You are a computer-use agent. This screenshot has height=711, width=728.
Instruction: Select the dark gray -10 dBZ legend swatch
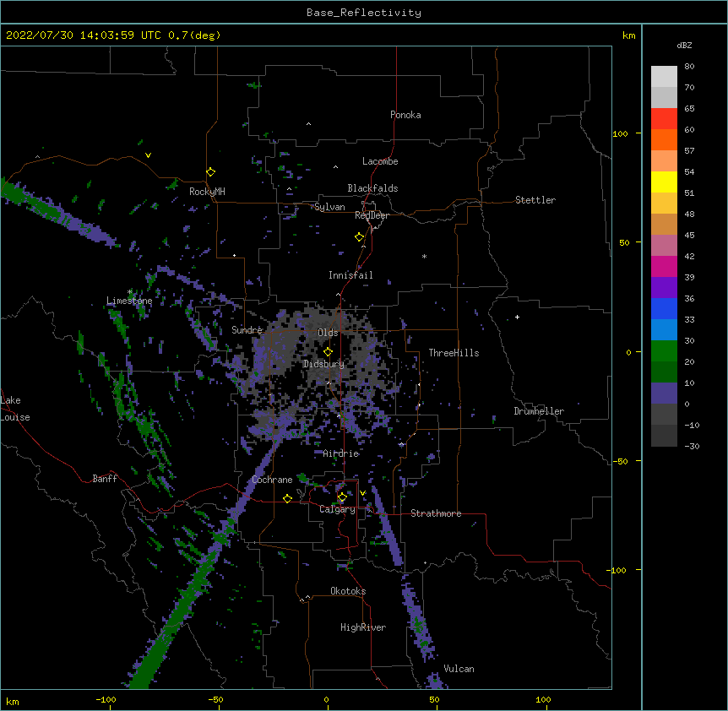coord(664,436)
